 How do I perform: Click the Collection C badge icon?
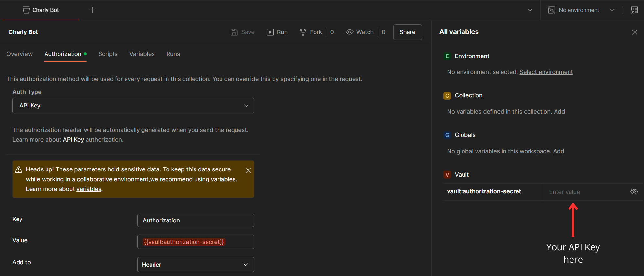point(447,96)
